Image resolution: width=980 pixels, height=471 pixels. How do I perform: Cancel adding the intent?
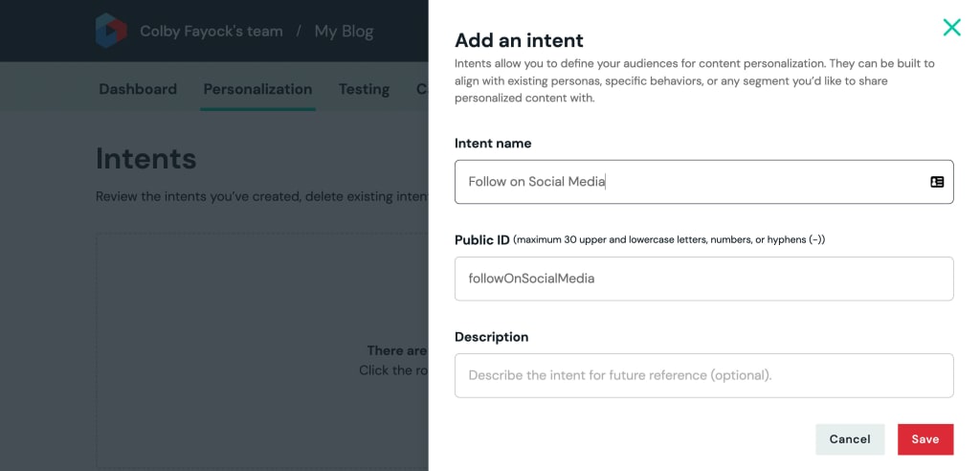click(x=850, y=439)
